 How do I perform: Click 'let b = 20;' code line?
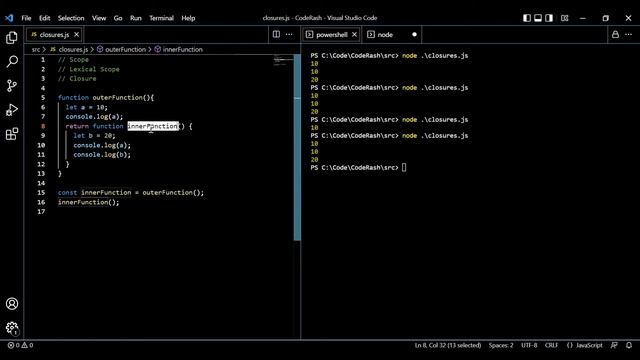(94, 136)
